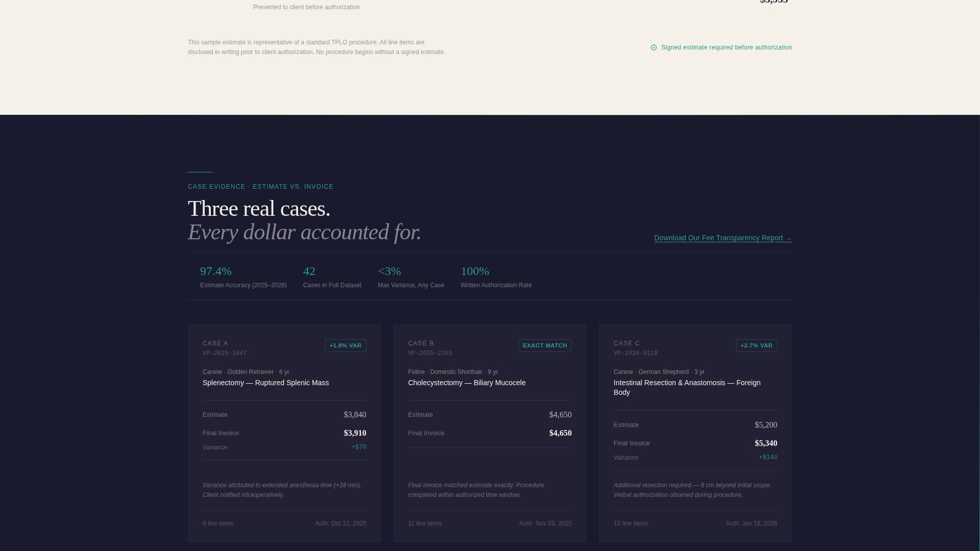The height and width of the screenshot is (551, 980).
Task: Expand the '11 line items' detail on Case B
Action: pyautogui.click(x=425, y=523)
